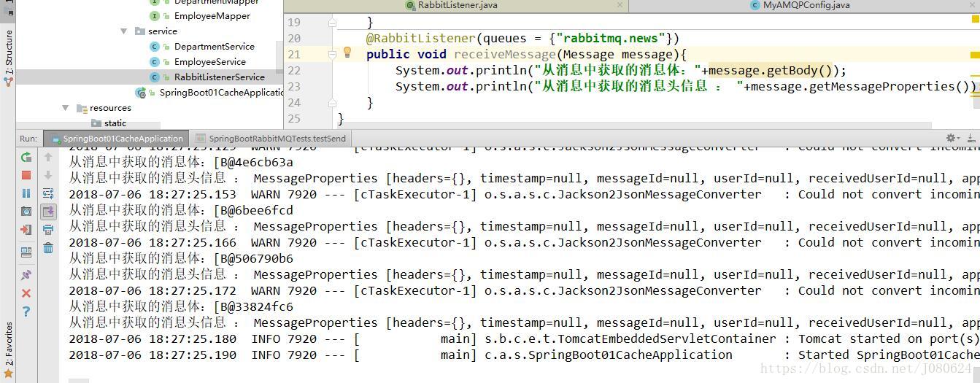
Task: Fold receiveMessage method at line 21
Action: (332, 55)
